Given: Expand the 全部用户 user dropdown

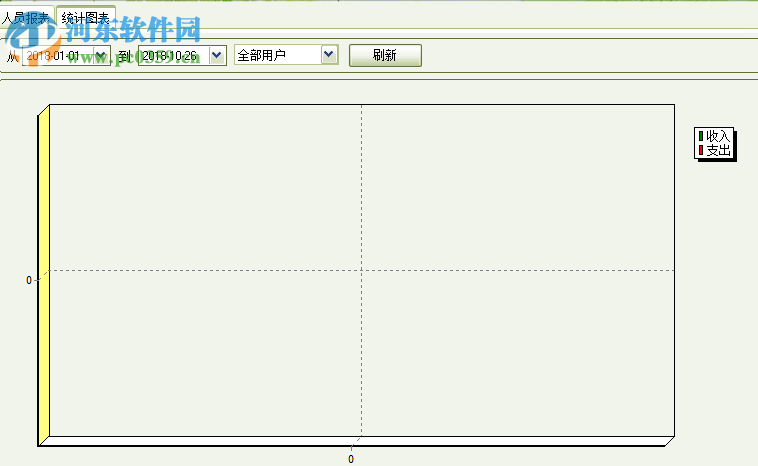Looking at the screenshot, I should coord(329,55).
